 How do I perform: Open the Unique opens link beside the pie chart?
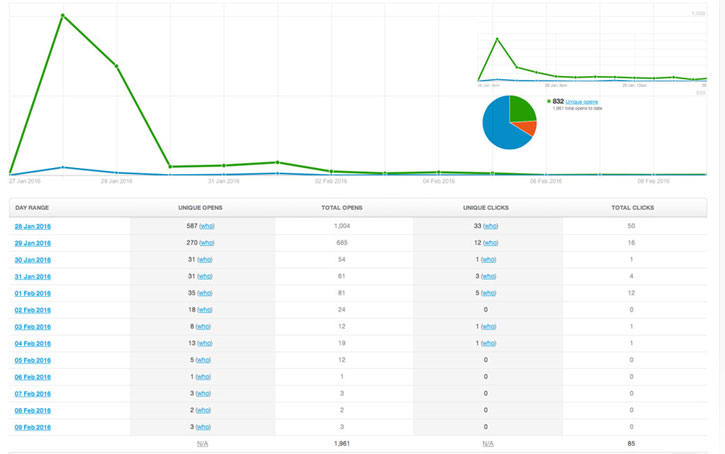point(582,102)
